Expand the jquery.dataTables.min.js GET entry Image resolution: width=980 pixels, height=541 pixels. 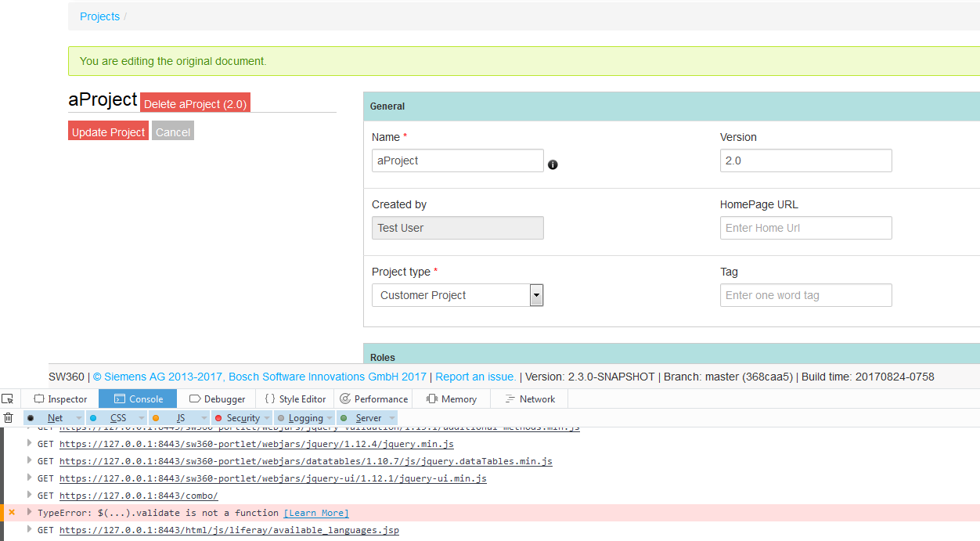[x=30, y=460]
